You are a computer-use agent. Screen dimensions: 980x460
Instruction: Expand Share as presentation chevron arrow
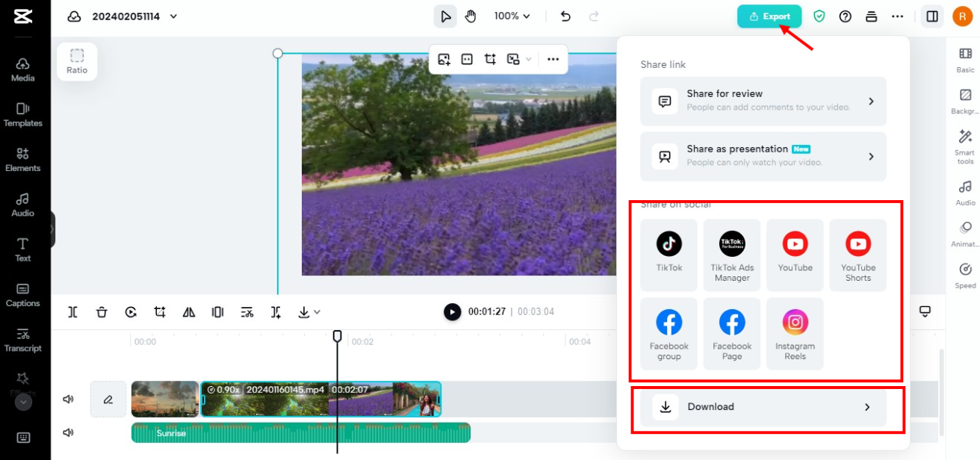pyautogui.click(x=871, y=156)
